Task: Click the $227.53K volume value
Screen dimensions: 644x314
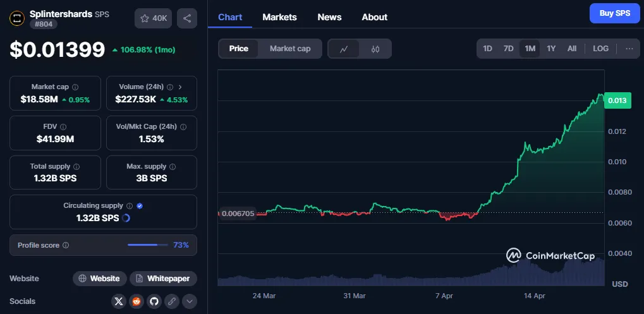Action: pos(135,99)
